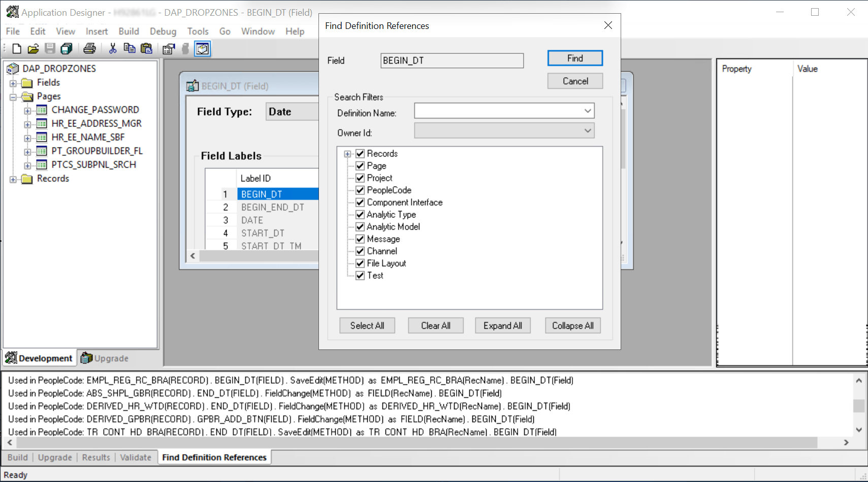Image resolution: width=868 pixels, height=482 pixels.
Task: Expand the Records node in search filters
Action: (x=347, y=153)
